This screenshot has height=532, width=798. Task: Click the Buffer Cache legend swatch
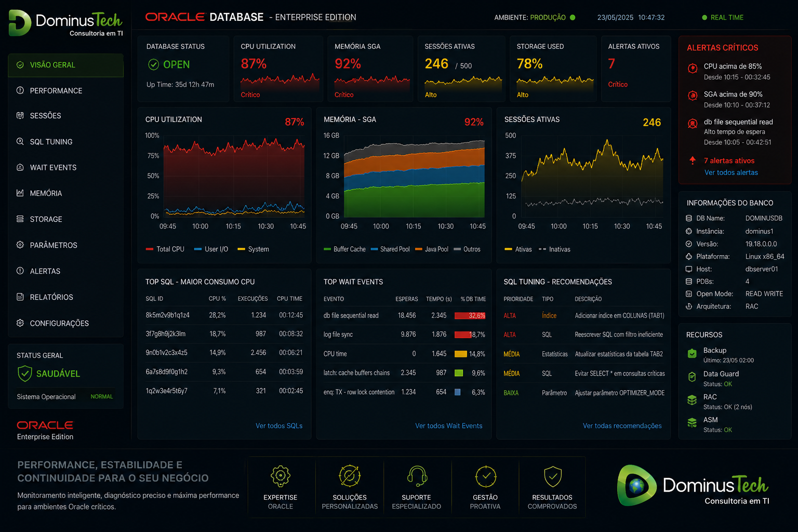[327, 249]
